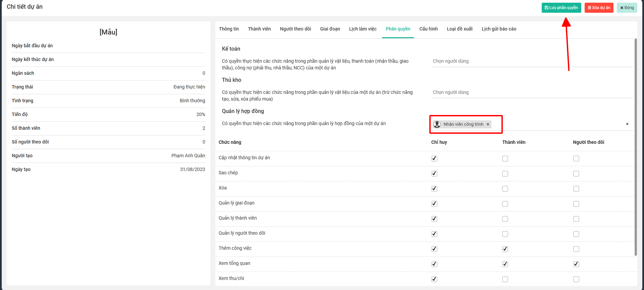Open Kế toán user selection dropdown

pyautogui.click(x=532, y=61)
